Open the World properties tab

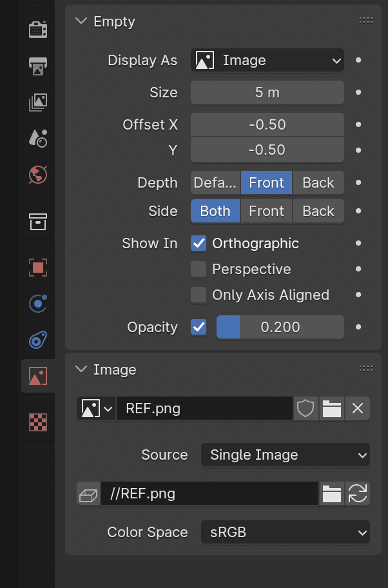click(x=38, y=175)
